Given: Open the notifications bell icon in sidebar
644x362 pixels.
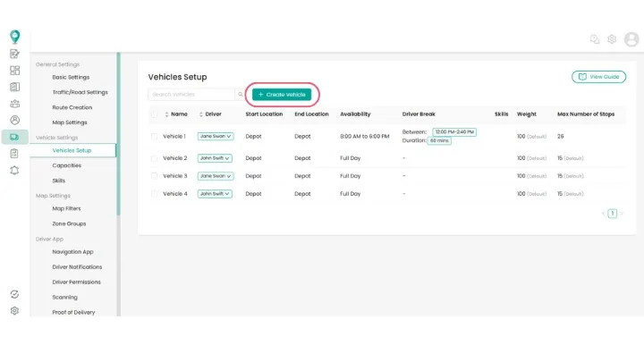Looking at the screenshot, I should pyautogui.click(x=14, y=170).
